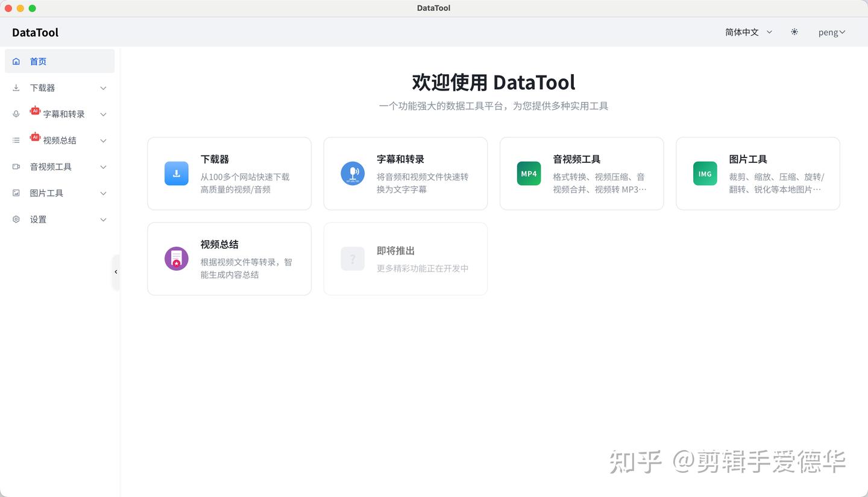Click the description 裁剪、缩放、压缩、旋转
Screen dimensions: 868x497
click(776, 183)
